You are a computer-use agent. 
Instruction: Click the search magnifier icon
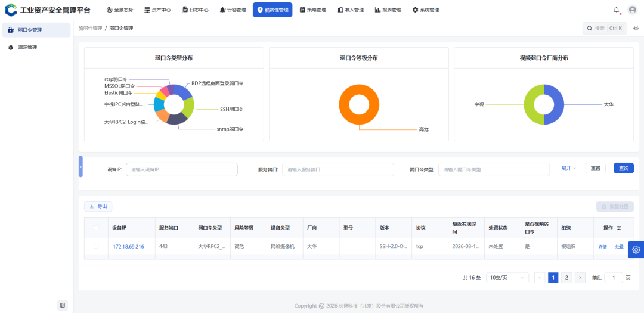(590, 29)
